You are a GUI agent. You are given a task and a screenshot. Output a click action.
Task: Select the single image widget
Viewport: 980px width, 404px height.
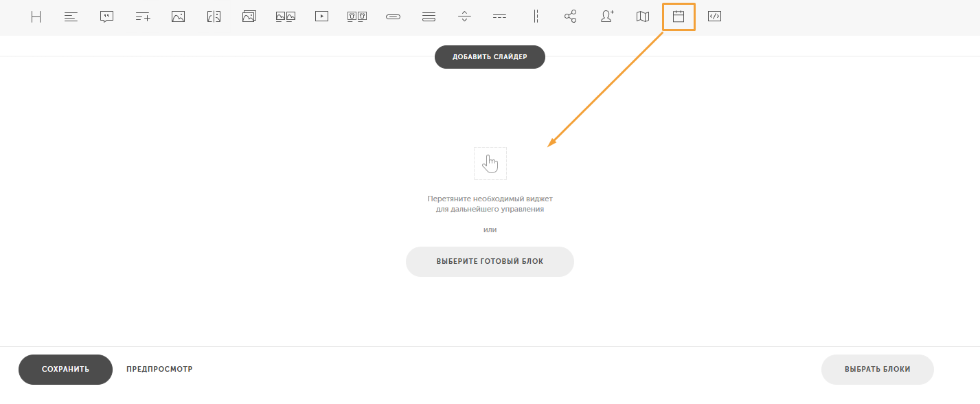(x=178, y=17)
